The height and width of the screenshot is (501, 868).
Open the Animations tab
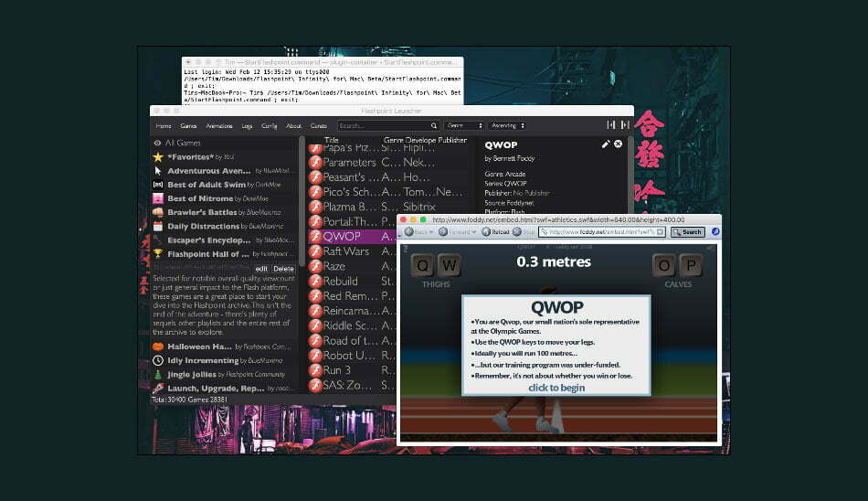(x=219, y=126)
